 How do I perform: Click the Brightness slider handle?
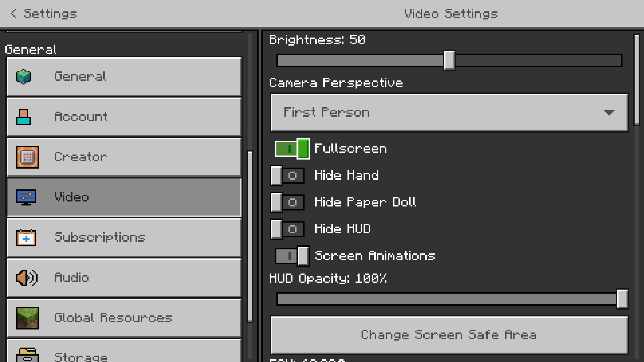tap(449, 61)
